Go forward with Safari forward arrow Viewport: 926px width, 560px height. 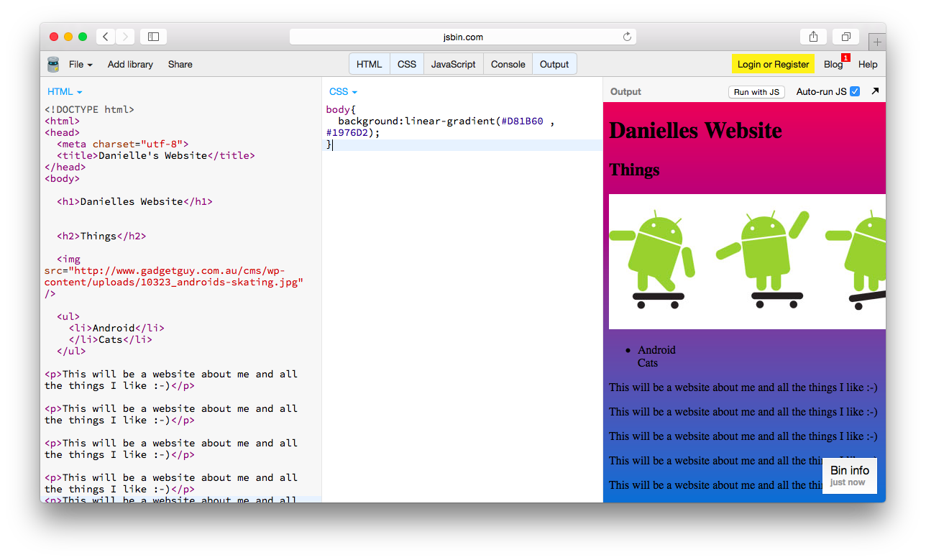[x=125, y=37]
